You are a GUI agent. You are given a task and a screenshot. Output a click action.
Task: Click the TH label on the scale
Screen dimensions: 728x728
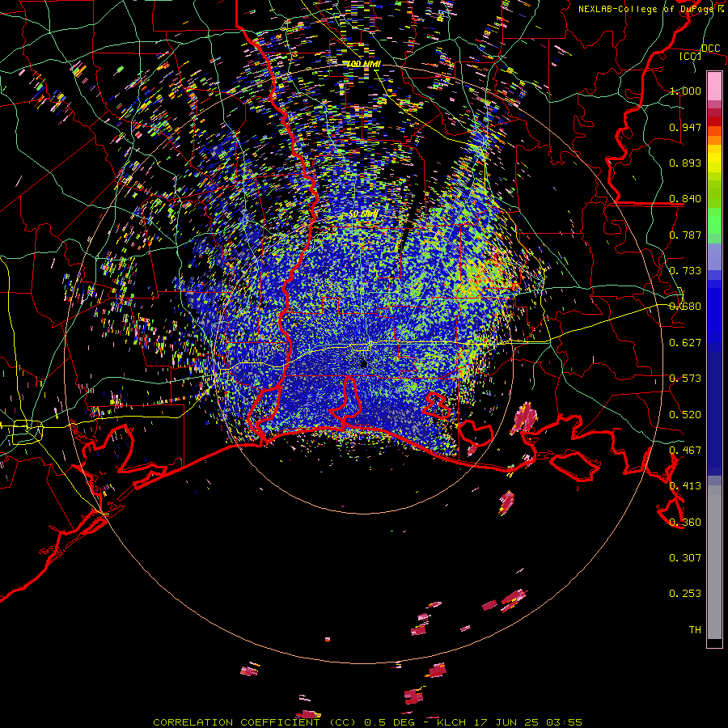[695, 630]
